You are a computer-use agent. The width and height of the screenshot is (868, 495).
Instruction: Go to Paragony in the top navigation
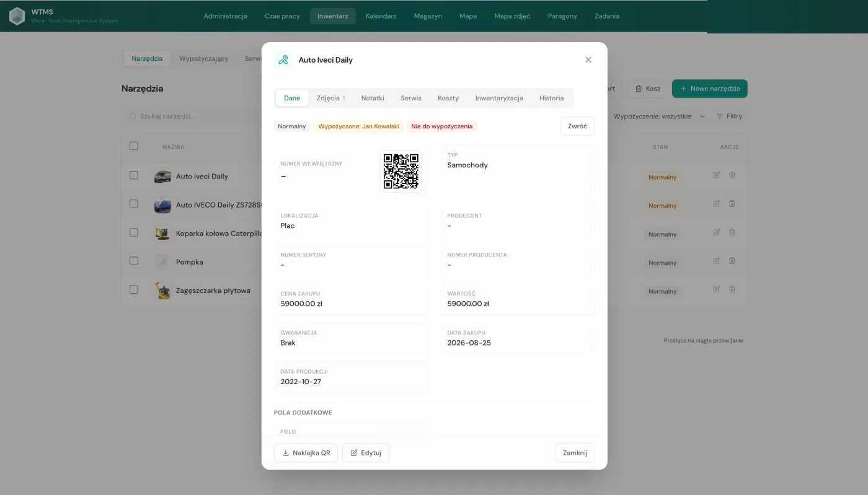pos(562,16)
